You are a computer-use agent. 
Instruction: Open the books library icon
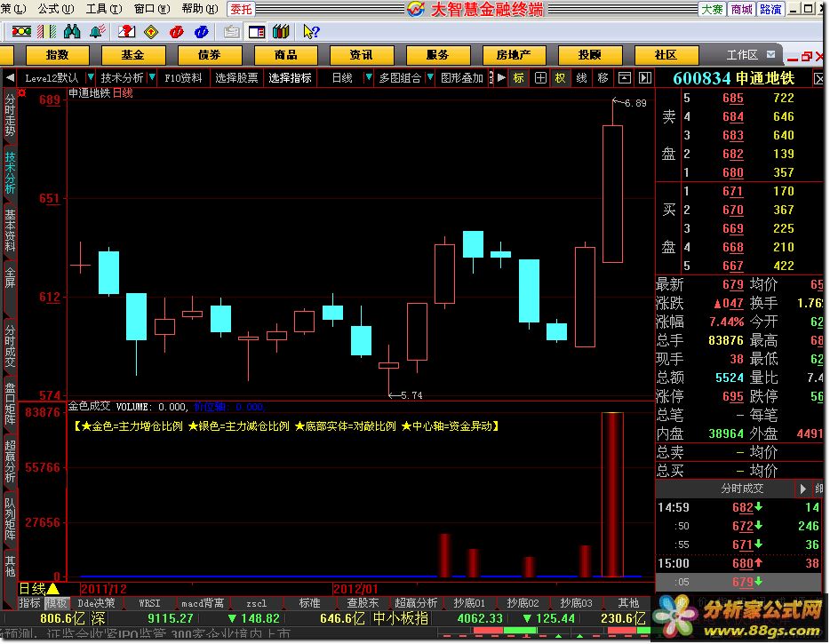click(281, 32)
